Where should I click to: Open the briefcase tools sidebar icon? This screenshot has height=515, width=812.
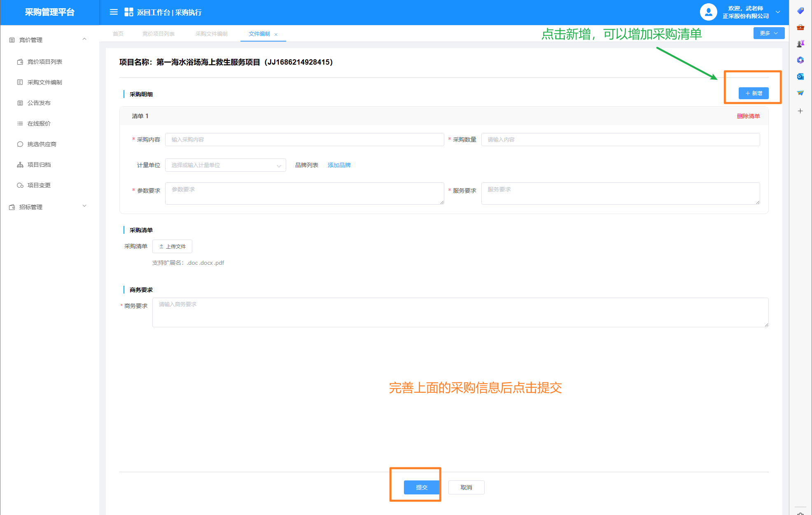800,27
